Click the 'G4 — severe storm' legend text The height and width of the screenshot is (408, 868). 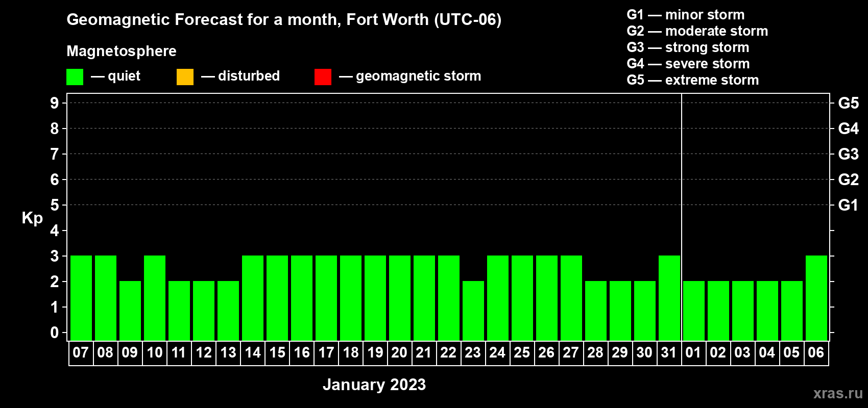tap(688, 64)
